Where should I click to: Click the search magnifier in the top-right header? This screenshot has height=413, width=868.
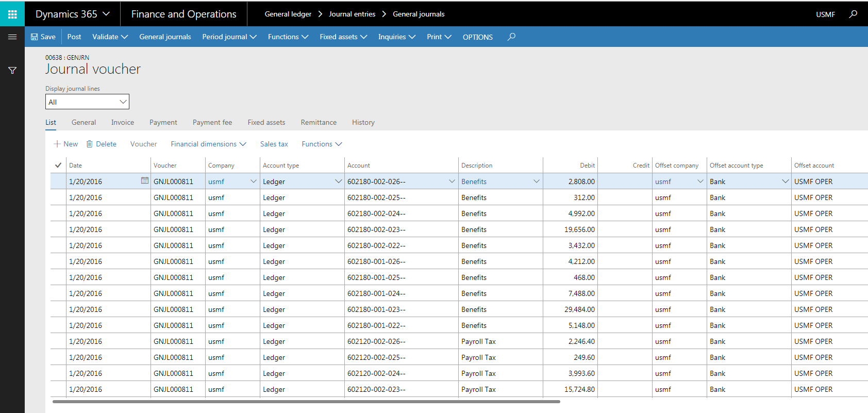853,14
